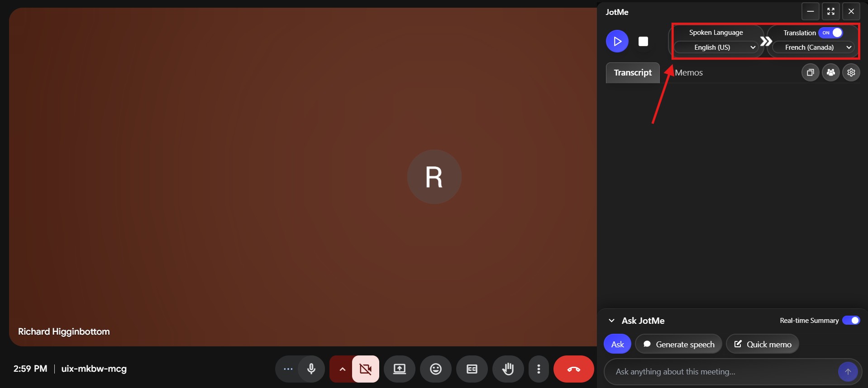Disable the Real-time Summary toggle
This screenshot has width=868, height=388.
coord(851,320)
